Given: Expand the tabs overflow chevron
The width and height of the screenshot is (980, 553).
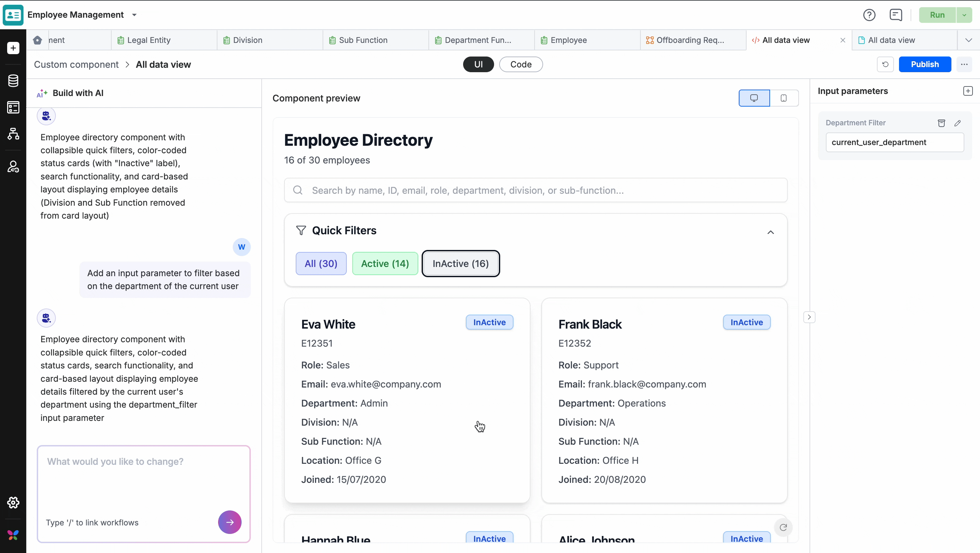Looking at the screenshot, I should pos(968,40).
